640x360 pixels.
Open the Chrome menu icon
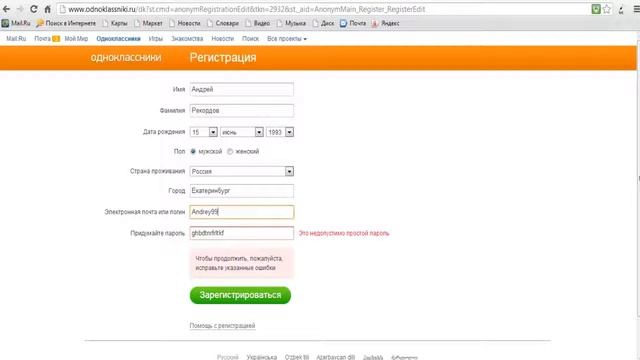click(636, 9)
